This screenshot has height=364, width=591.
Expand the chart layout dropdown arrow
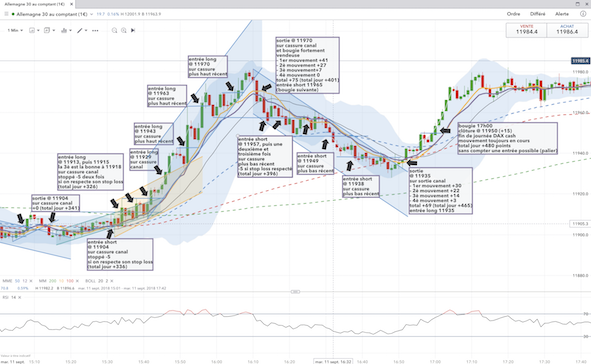38,30
